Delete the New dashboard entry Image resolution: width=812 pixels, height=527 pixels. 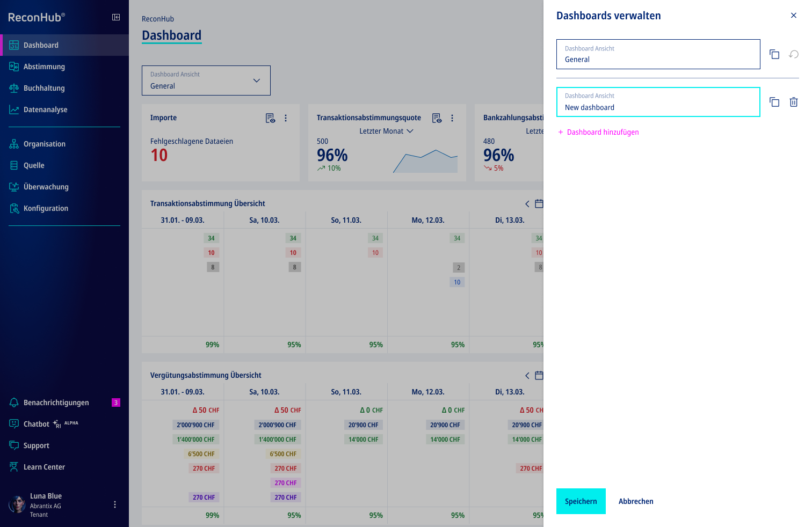(794, 102)
